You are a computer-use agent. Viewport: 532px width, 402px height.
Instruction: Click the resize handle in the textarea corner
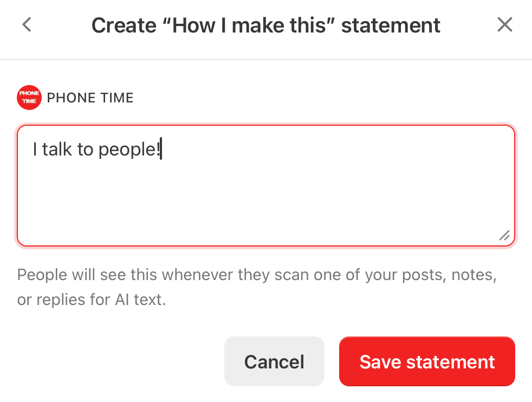point(504,235)
